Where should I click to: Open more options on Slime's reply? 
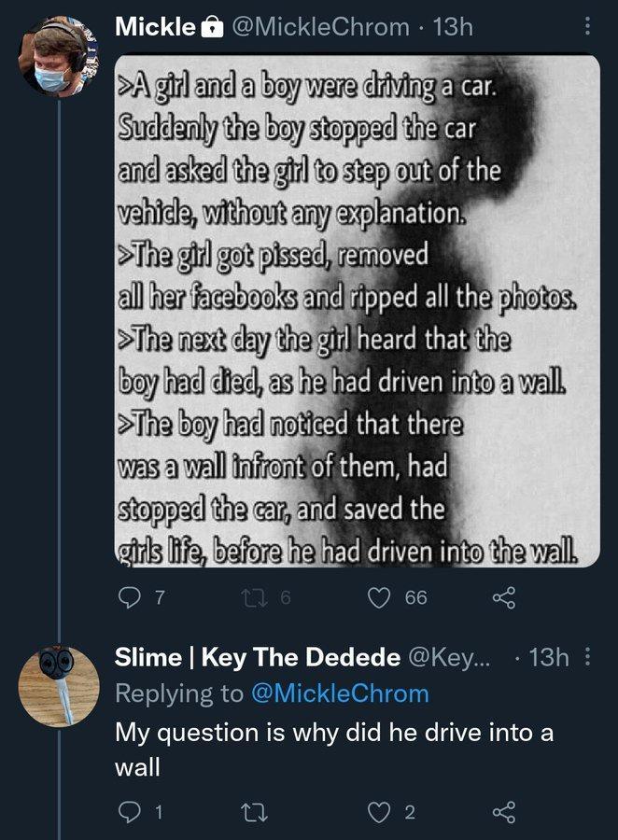[587, 658]
